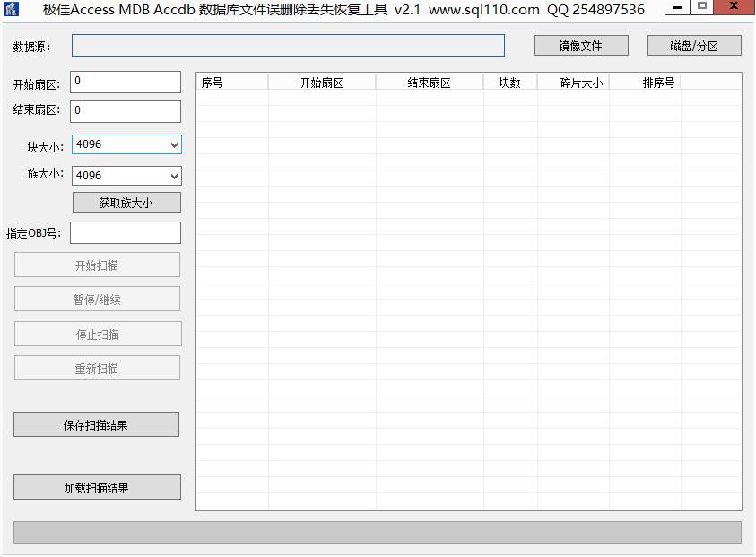Sort by the 开始扇区 column header
The image size is (756, 557).
point(322,83)
